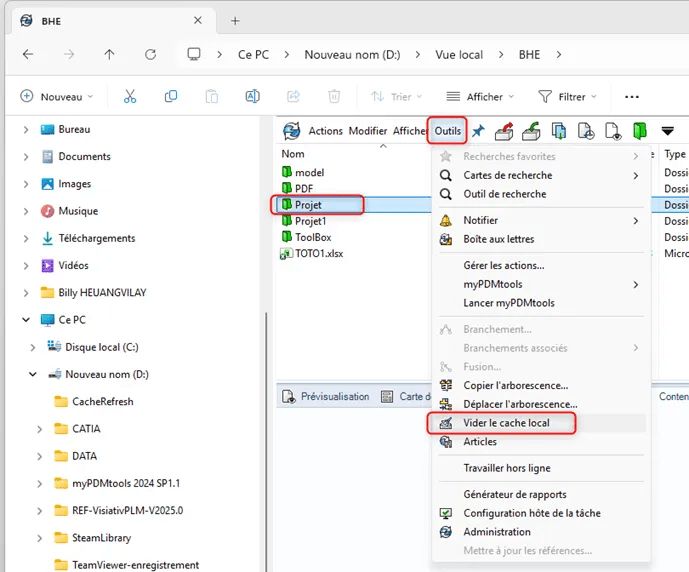Select 'Copier l'arborescence...' from Outils menu
689x572 pixels.
point(515,385)
